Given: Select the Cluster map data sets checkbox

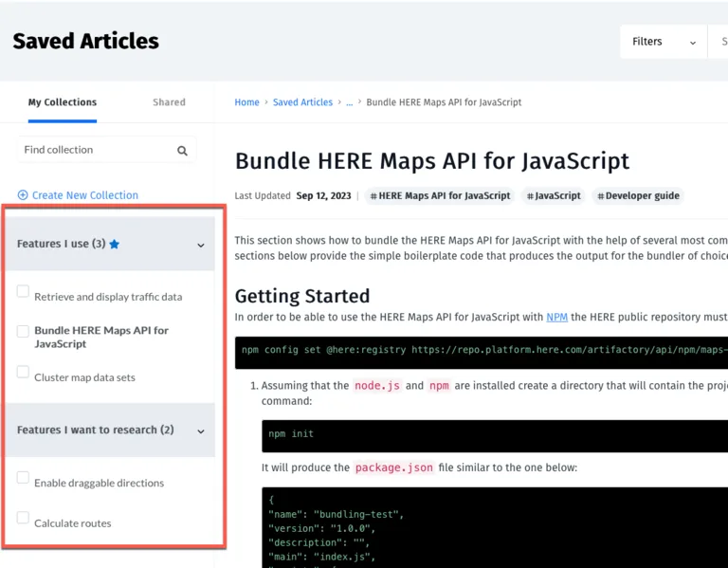Looking at the screenshot, I should [x=23, y=372].
